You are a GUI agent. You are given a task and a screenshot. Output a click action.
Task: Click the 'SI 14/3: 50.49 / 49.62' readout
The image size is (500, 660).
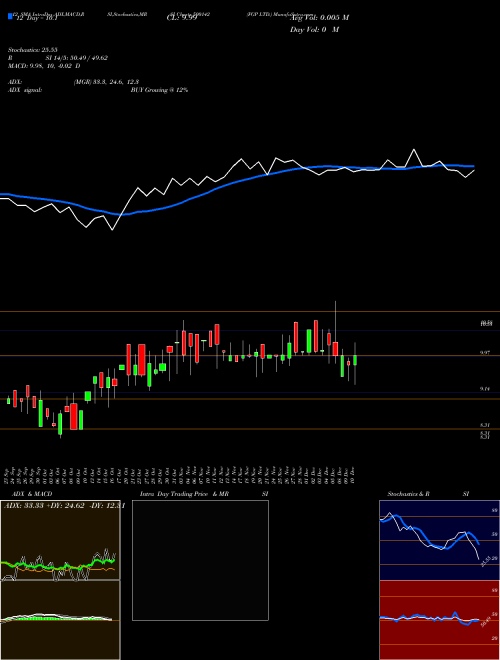(x=77, y=58)
